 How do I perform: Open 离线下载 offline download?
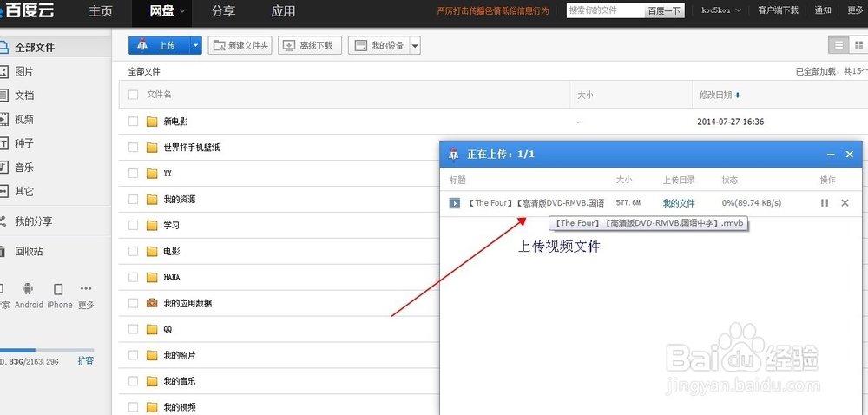[310, 45]
